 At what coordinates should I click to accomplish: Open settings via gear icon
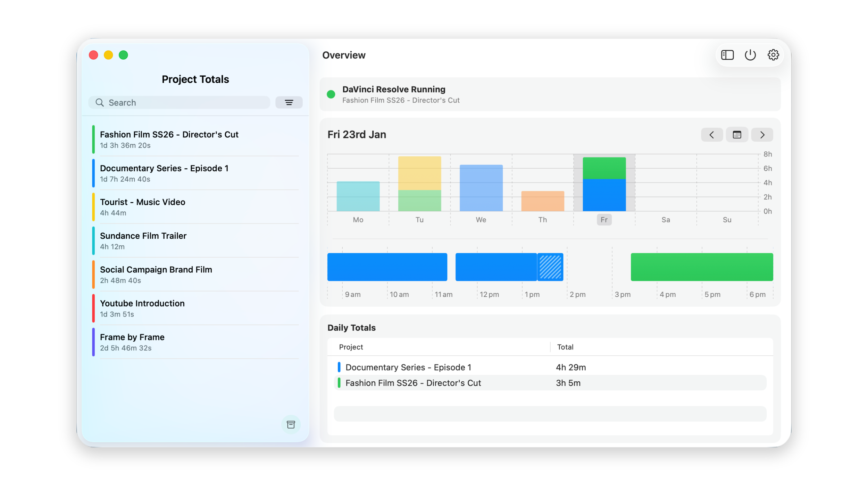coord(773,55)
